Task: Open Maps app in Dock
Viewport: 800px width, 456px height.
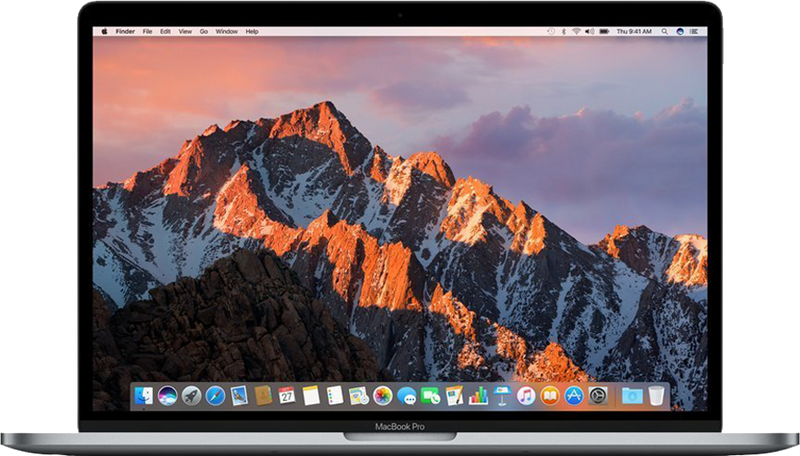Action: (x=359, y=395)
